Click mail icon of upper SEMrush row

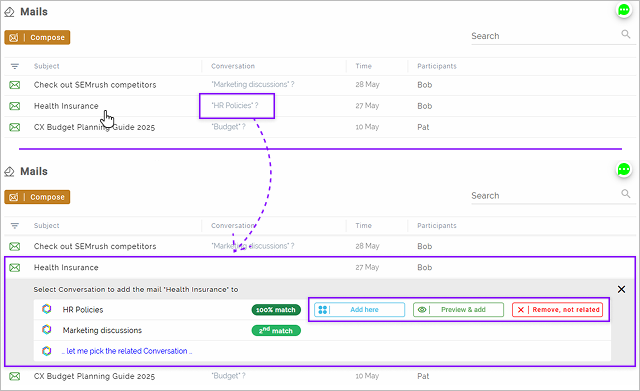[x=15, y=85]
